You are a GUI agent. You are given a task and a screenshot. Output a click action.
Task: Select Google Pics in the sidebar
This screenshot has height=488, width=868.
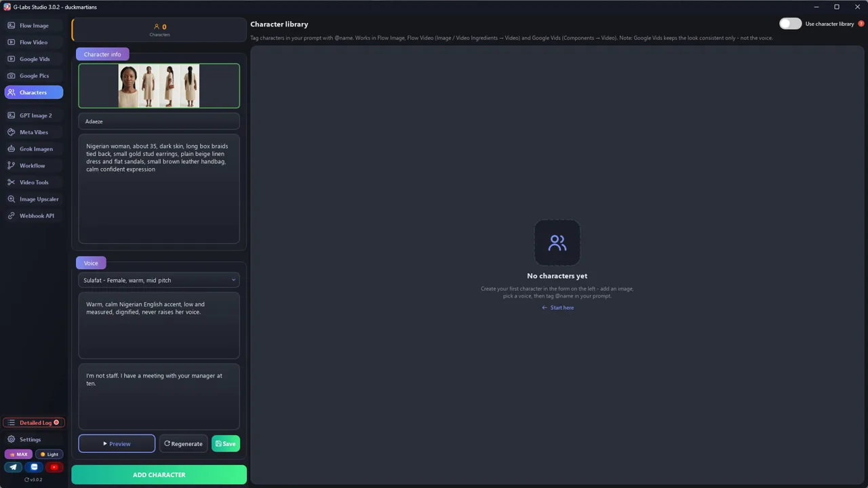tap(34, 76)
